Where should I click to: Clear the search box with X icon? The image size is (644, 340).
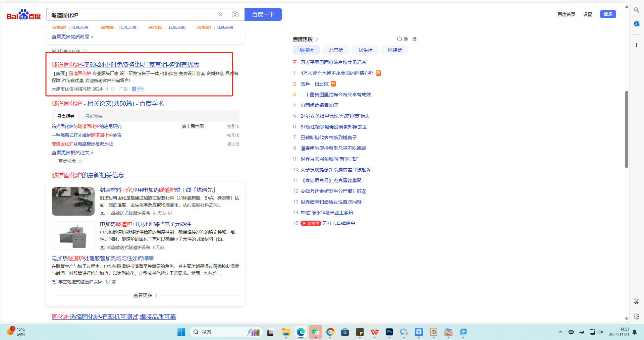pos(220,14)
